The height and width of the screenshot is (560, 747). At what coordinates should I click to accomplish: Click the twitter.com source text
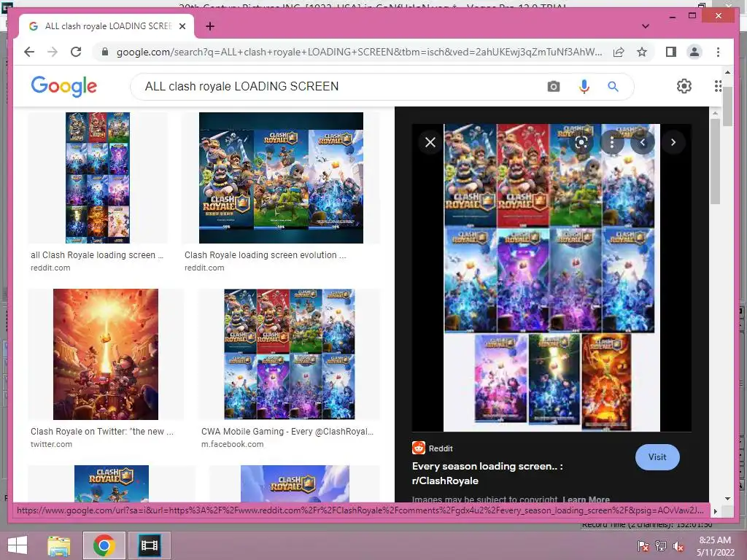(52, 444)
